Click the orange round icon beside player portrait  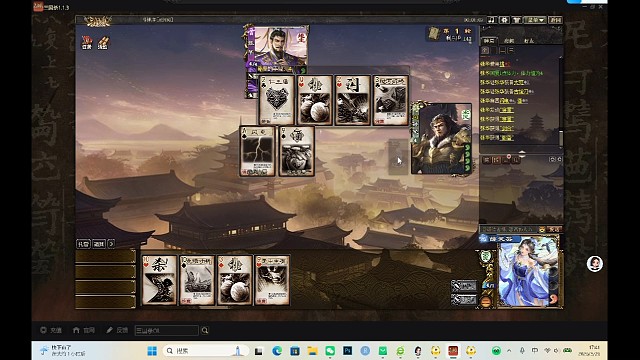pyautogui.click(x=486, y=302)
